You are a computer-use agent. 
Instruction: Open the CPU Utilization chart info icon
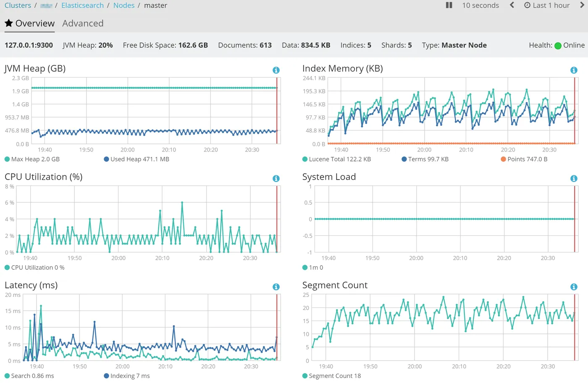coord(276,178)
